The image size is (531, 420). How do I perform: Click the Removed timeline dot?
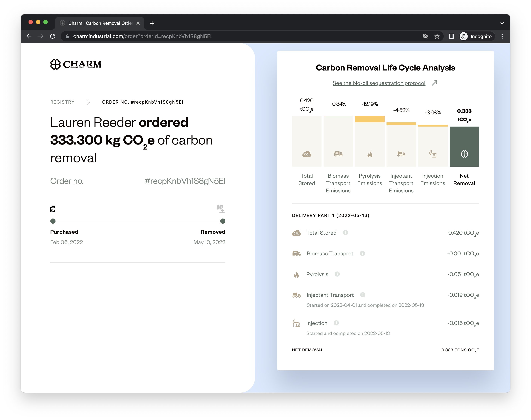[x=223, y=221]
